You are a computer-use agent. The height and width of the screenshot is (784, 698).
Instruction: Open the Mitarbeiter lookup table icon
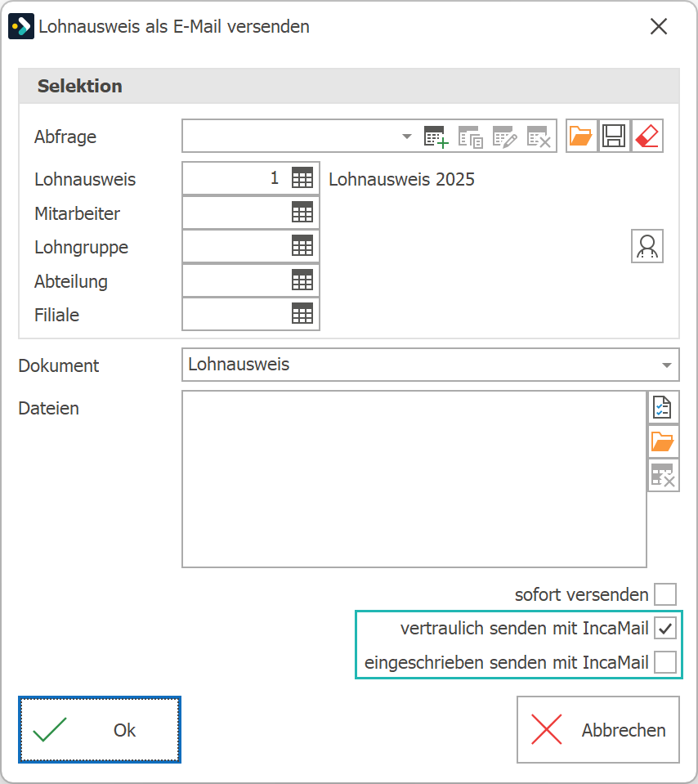(302, 213)
